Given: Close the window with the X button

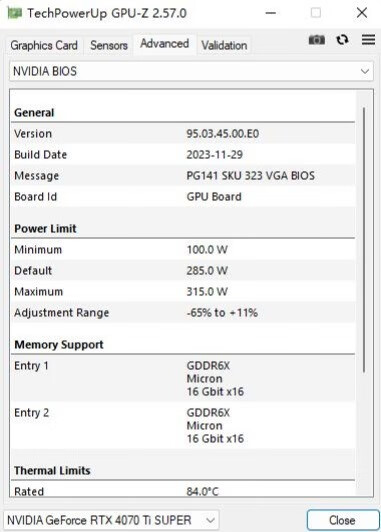Looking at the screenshot, I should click(362, 13).
